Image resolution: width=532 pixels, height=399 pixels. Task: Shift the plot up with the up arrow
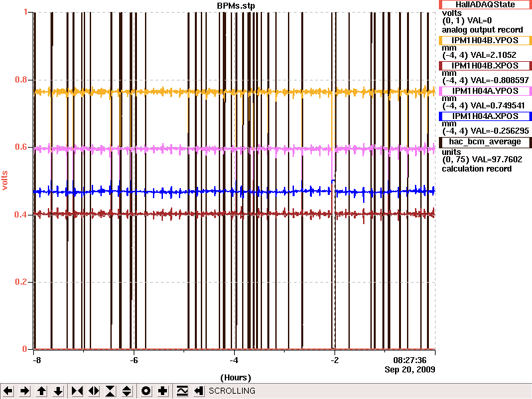pyautogui.click(x=41, y=391)
